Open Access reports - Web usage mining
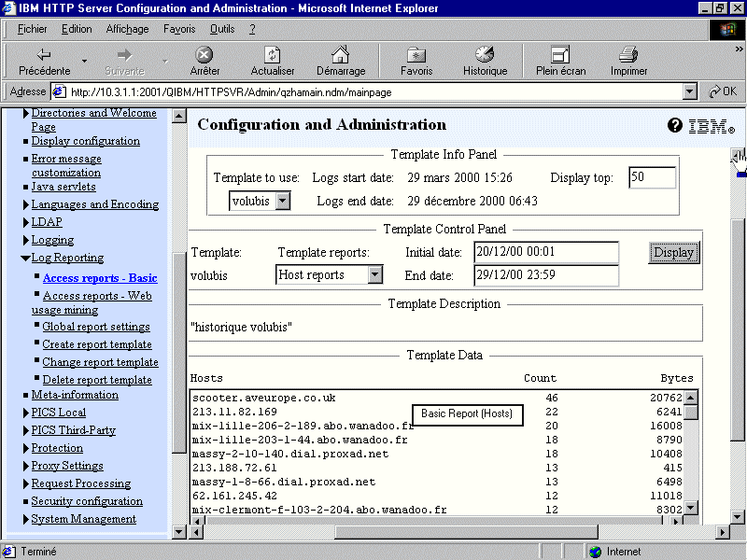 pyautogui.click(x=92, y=302)
